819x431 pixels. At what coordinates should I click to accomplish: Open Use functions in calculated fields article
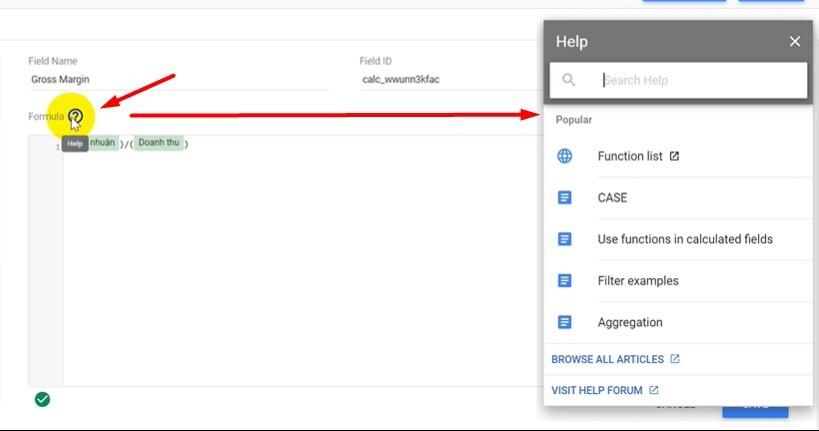pos(685,239)
